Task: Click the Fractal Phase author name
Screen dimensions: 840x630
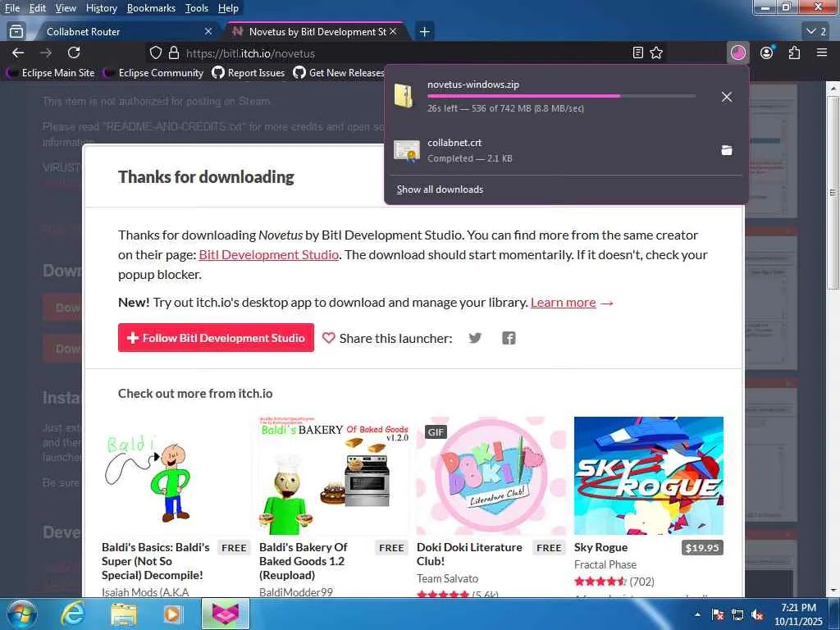Action: point(605,564)
